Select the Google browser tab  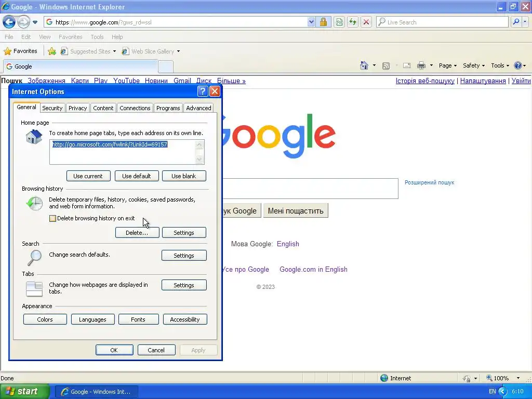coord(81,66)
